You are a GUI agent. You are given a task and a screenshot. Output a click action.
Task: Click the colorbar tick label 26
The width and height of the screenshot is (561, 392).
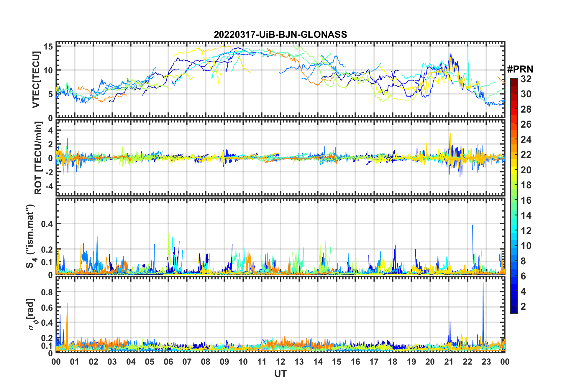[x=526, y=124]
